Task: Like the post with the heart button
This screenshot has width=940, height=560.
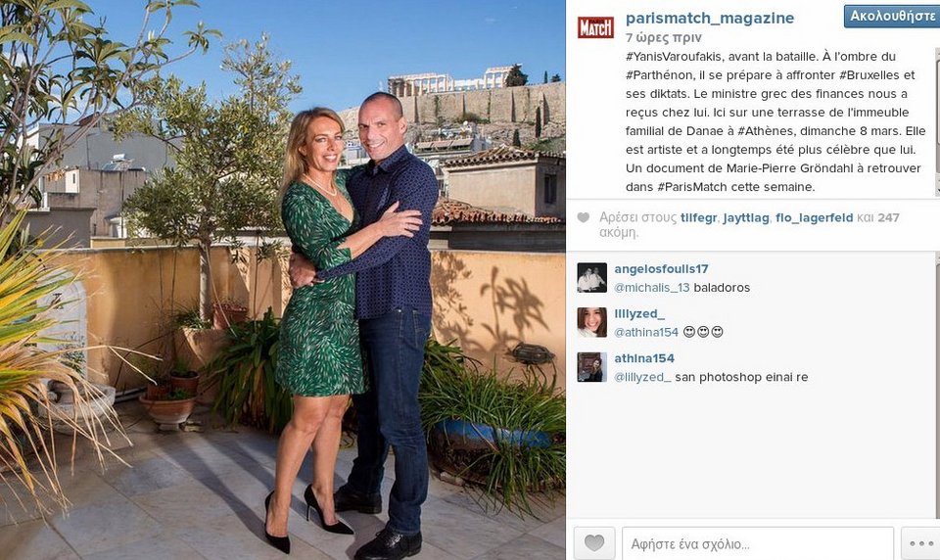Action: click(594, 543)
